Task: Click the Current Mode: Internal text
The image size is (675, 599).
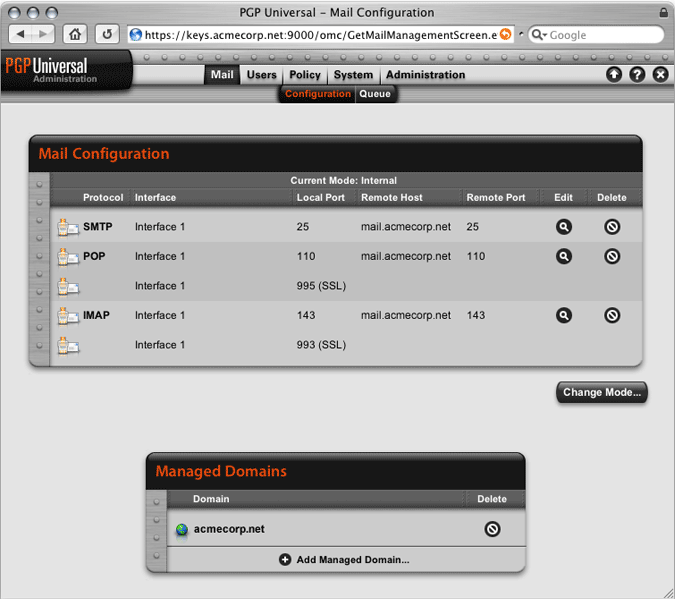Action: pyautogui.click(x=344, y=180)
